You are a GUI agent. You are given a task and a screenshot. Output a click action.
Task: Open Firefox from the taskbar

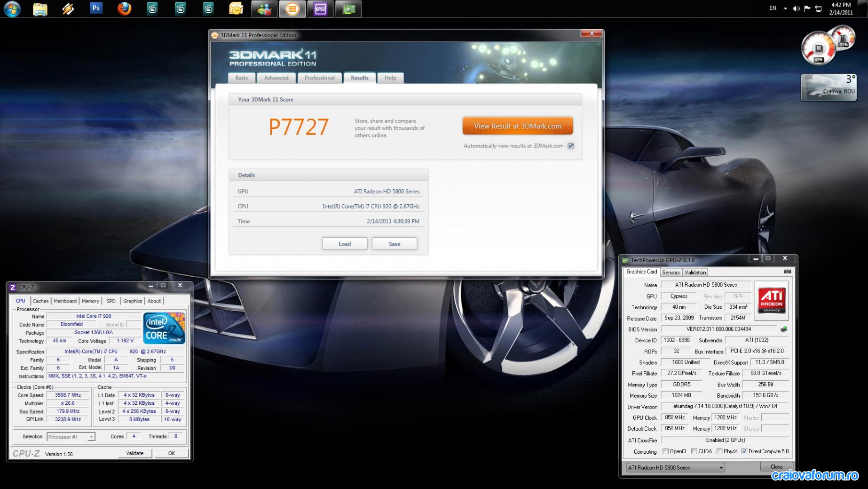tap(124, 8)
